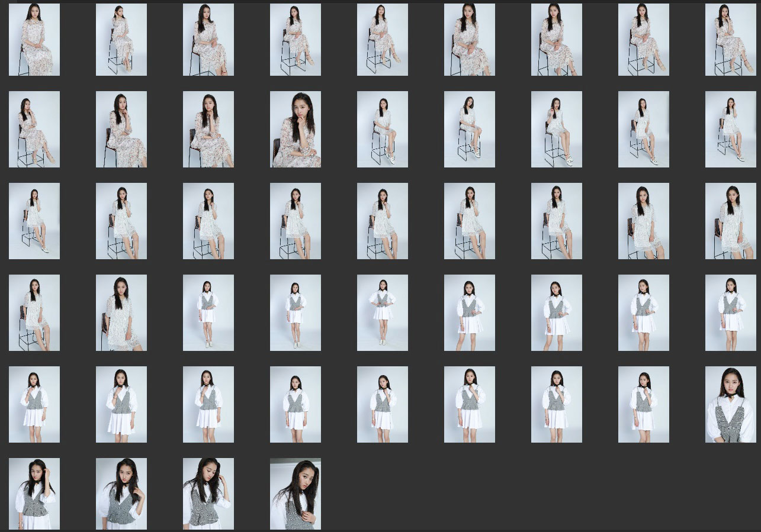Open the final thumbnail in the bottom row
Image resolution: width=761 pixels, height=532 pixels.
click(295, 494)
